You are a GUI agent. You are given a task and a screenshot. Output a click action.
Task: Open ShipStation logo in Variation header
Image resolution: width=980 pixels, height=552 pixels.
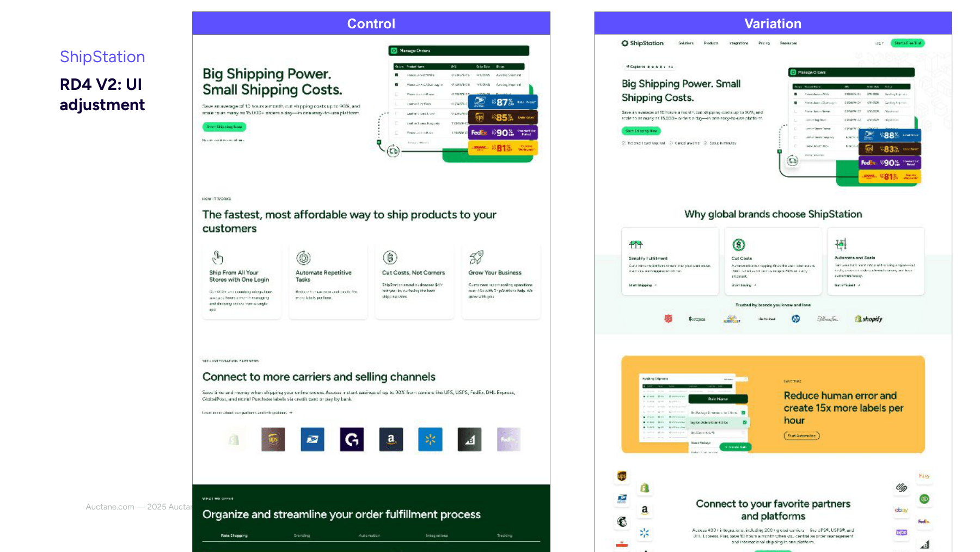[642, 43]
